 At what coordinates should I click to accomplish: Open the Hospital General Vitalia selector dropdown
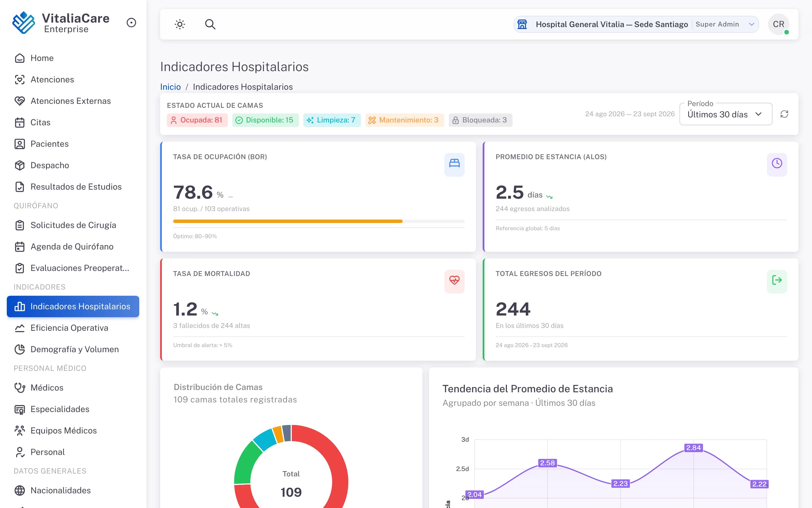[x=636, y=24]
